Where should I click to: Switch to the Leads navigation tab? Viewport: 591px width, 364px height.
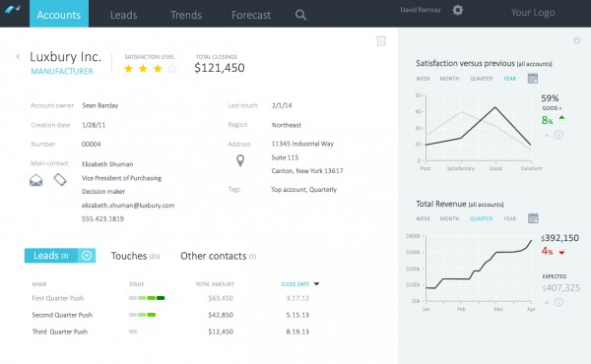[124, 15]
